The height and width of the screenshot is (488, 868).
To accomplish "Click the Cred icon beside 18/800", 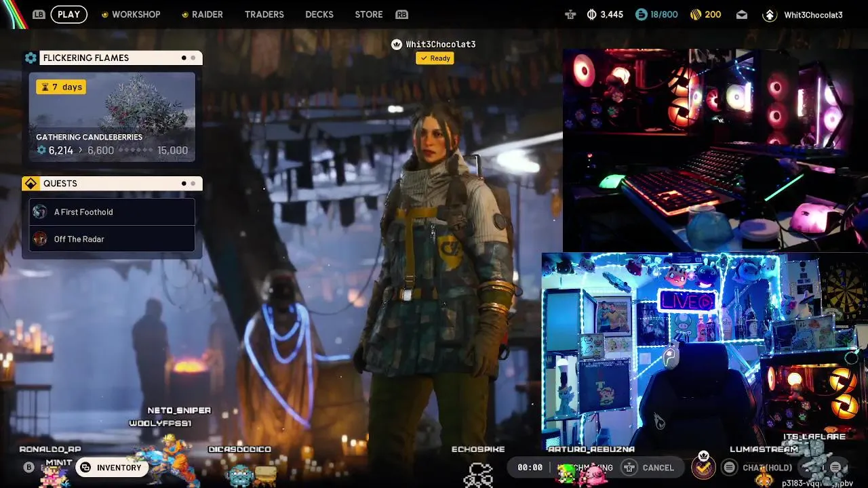I will [642, 14].
